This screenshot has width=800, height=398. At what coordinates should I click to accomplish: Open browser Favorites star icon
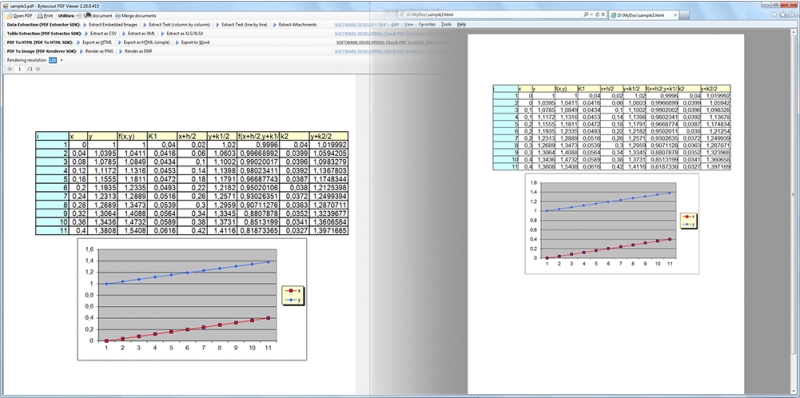[x=783, y=15]
